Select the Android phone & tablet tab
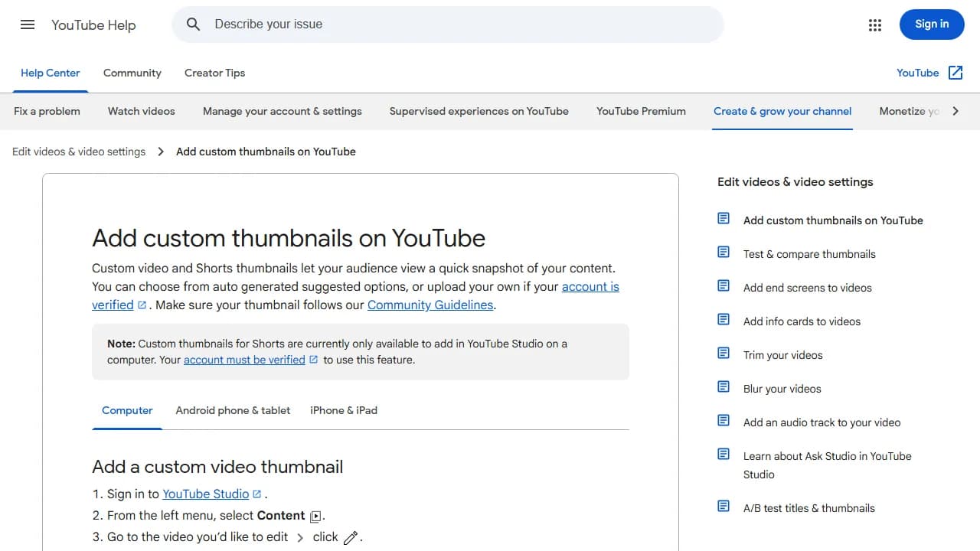The height and width of the screenshot is (551, 980). pos(233,410)
